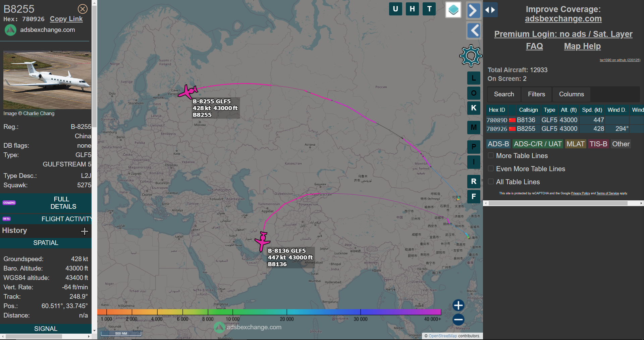Open Premium Login link
The height and width of the screenshot is (340, 644).
[x=563, y=34]
